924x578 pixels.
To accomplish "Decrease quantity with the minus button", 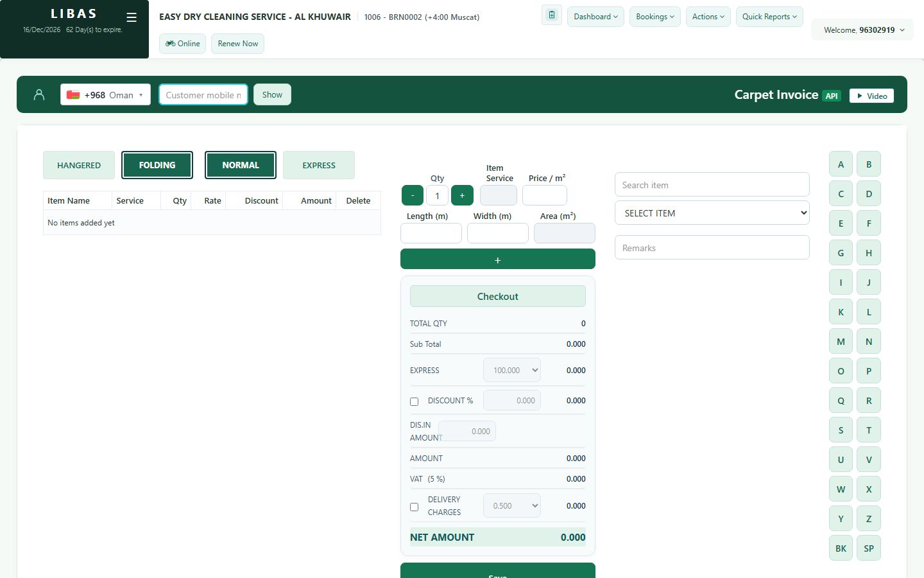I will [413, 195].
